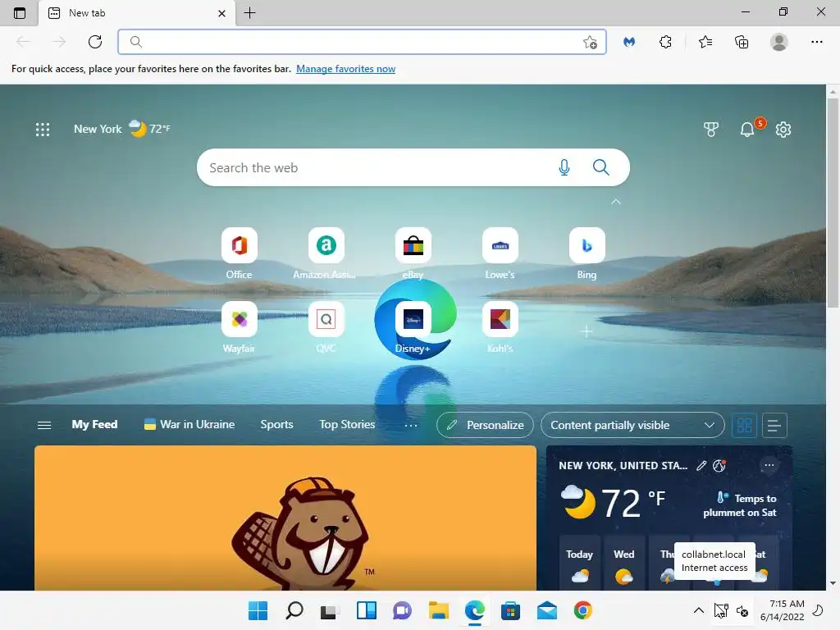Select Wed in weather forecast
The height and width of the screenshot is (630, 840).
624,563
